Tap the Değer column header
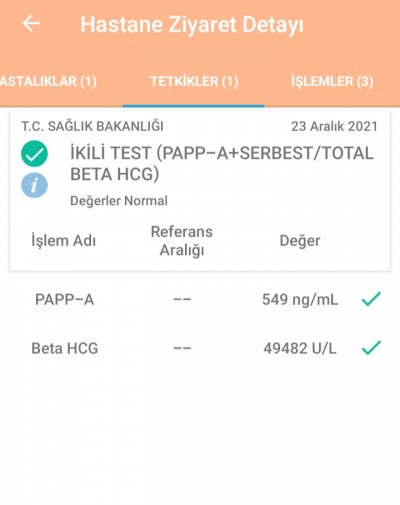400x505 pixels. click(300, 241)
